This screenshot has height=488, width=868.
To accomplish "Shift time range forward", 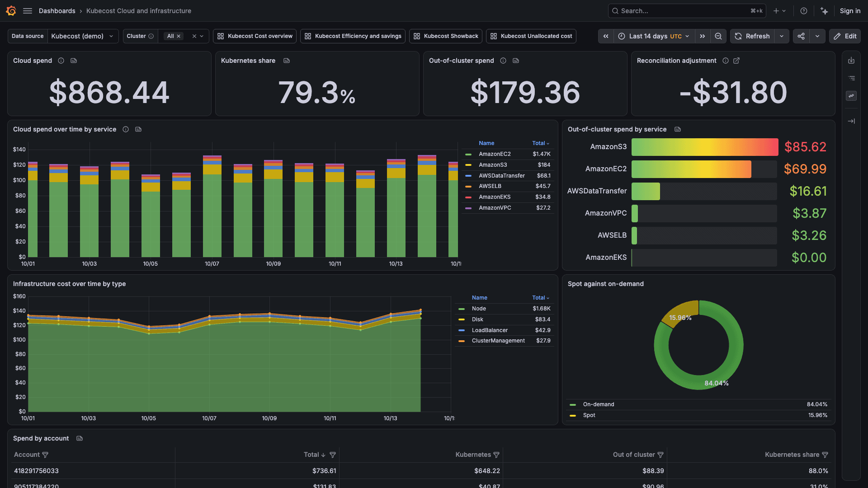I will point(703,36).
